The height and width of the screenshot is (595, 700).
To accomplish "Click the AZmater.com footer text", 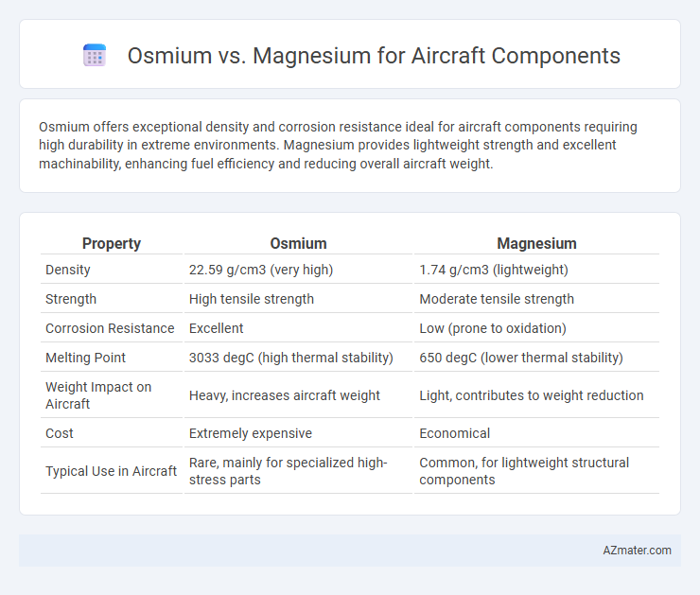I will pyautogui.click(x=637, y=551).
